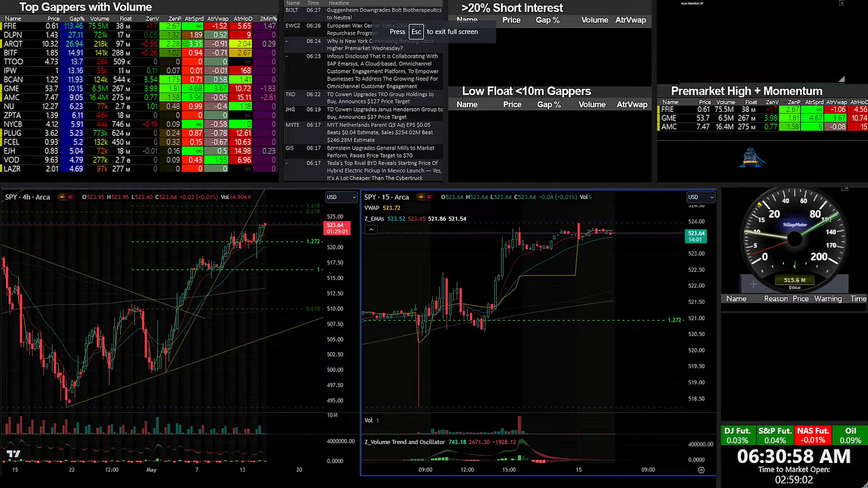Screen dimensions: 868x488
Task: Open chart settings gear on SPY 15 chart
Action: click(701, 470)
